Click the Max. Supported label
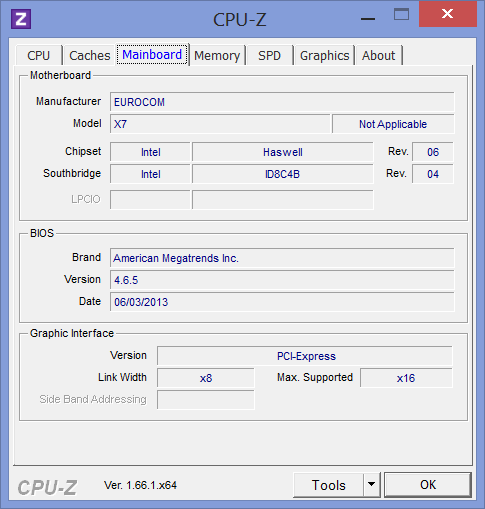 tap(315, 377)
